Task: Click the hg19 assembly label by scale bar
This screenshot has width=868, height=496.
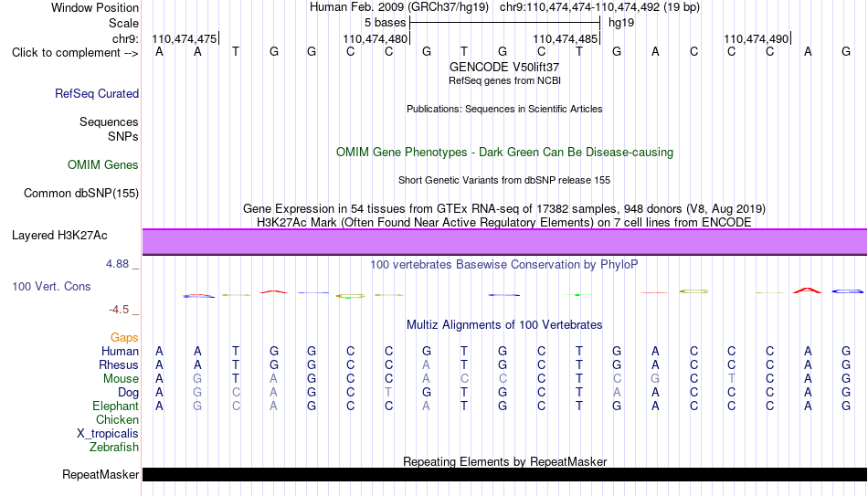Action: (621, 23)
